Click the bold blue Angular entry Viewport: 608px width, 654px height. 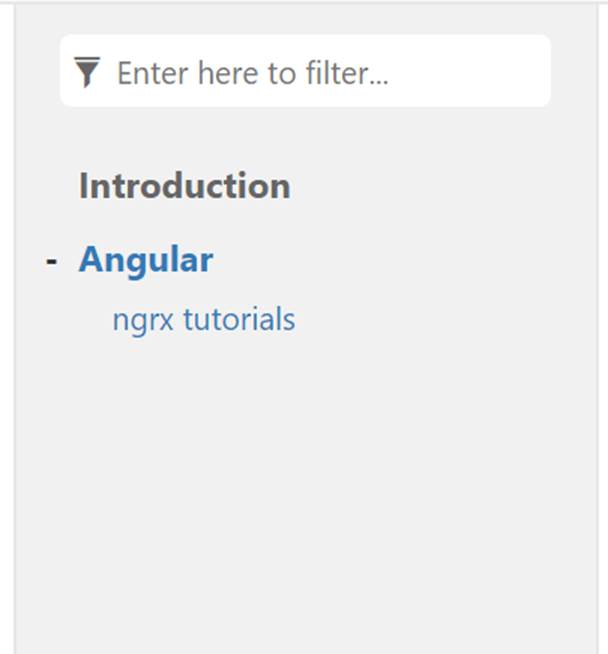146,260
